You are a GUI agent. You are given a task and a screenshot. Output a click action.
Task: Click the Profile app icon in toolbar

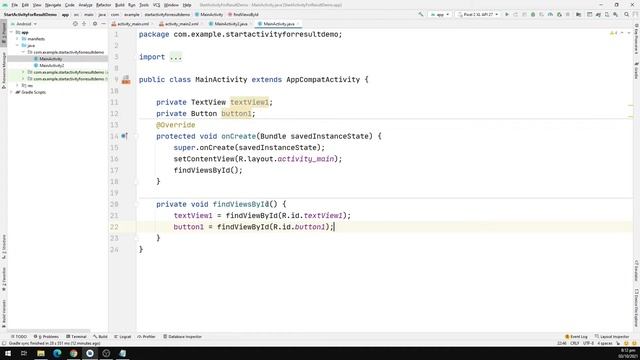pos(551,14)
